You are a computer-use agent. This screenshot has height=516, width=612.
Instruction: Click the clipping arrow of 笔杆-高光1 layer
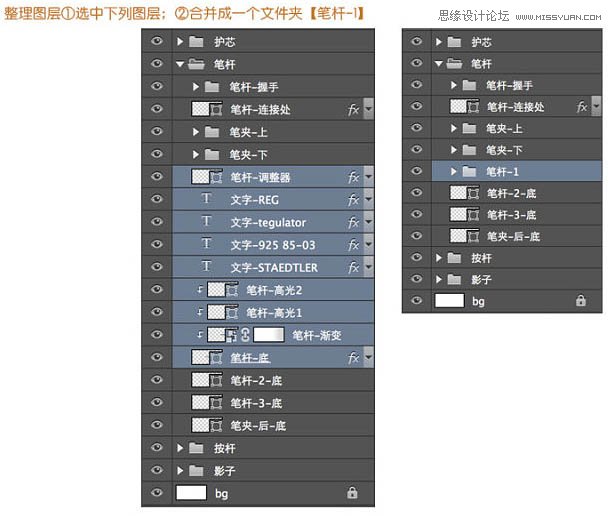coord(200,312)
